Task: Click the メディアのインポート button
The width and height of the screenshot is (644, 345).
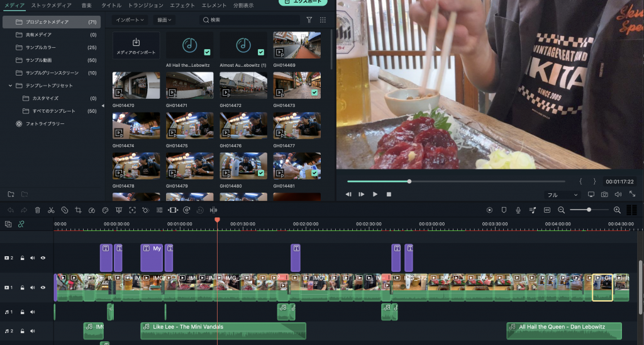Action: click(x=136, y=46)
